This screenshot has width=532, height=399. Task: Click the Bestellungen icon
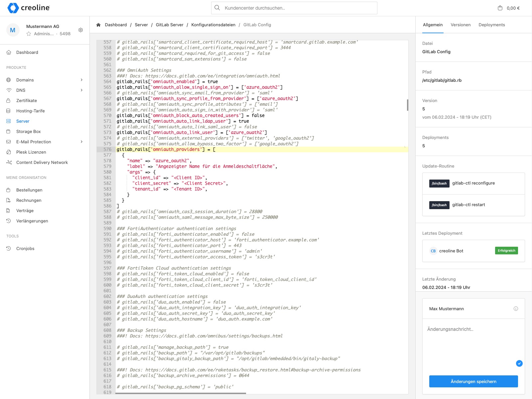(9, 190)
